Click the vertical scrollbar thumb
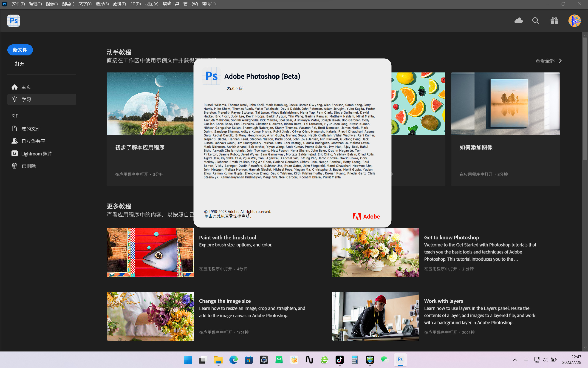Screen dimensions: 588x368 (x=585, y=99)
